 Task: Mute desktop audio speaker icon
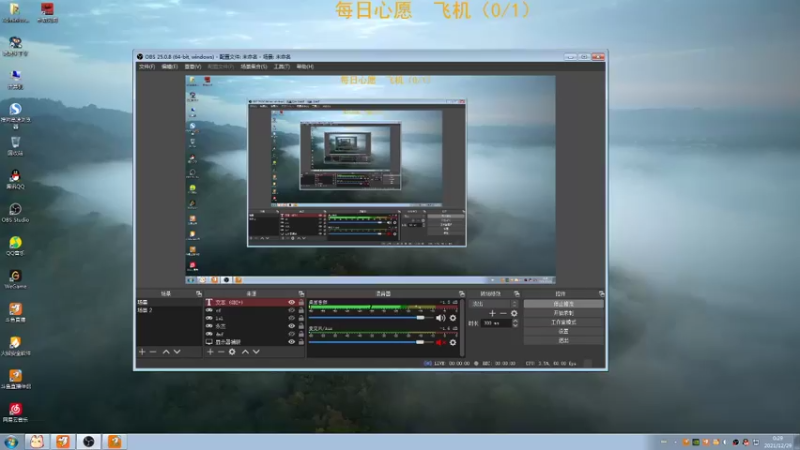pyautogui.click(x=440, y=318)
